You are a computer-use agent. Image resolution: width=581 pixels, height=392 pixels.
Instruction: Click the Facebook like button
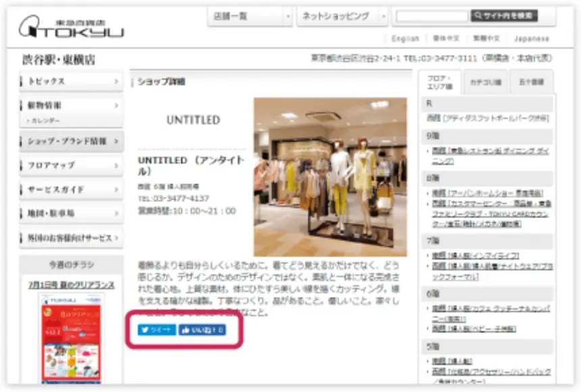(202, 330)
